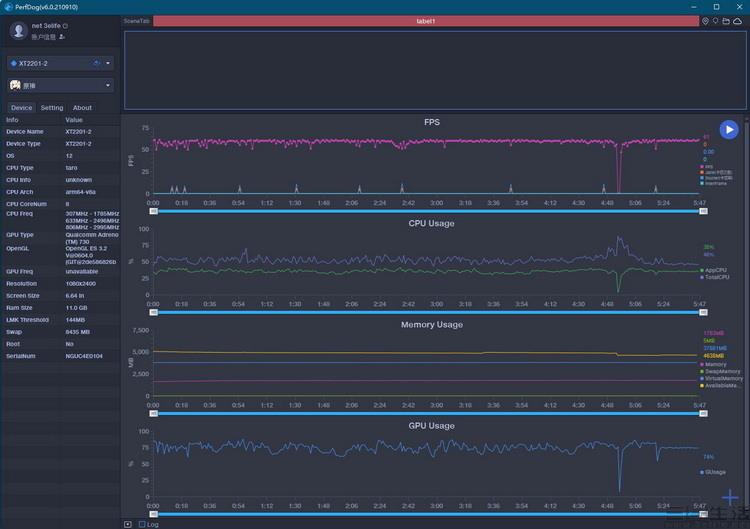Click the plus icon at bottom right
Screen dimensions: 750x529
coord(731,497)
